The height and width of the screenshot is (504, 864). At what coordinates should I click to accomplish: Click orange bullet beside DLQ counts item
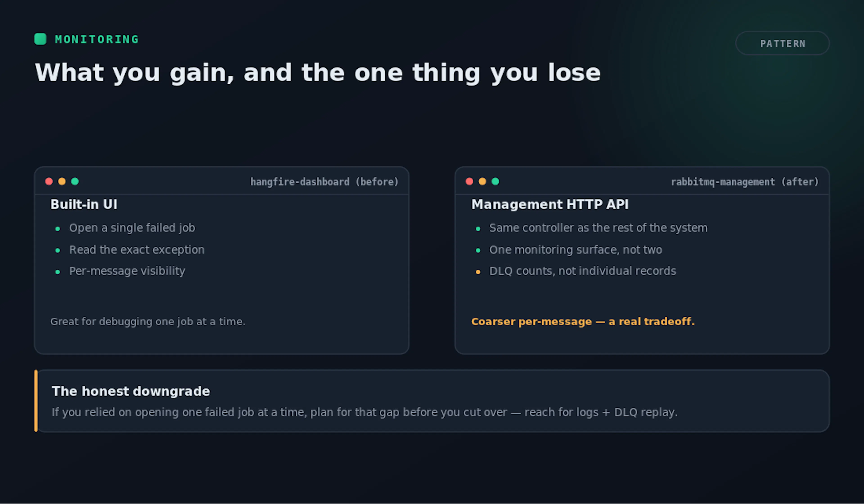pos(478,272)
